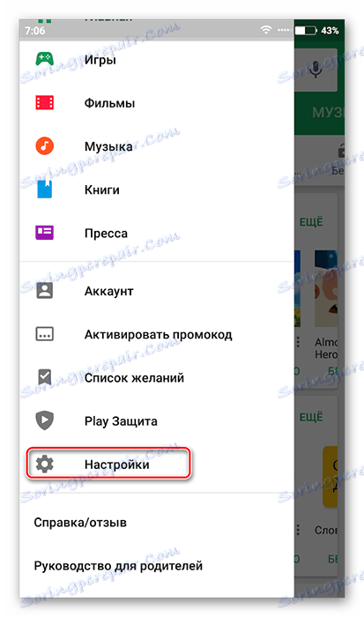
Task: Tap the microphone voice search icon
Action: (316, 70)
